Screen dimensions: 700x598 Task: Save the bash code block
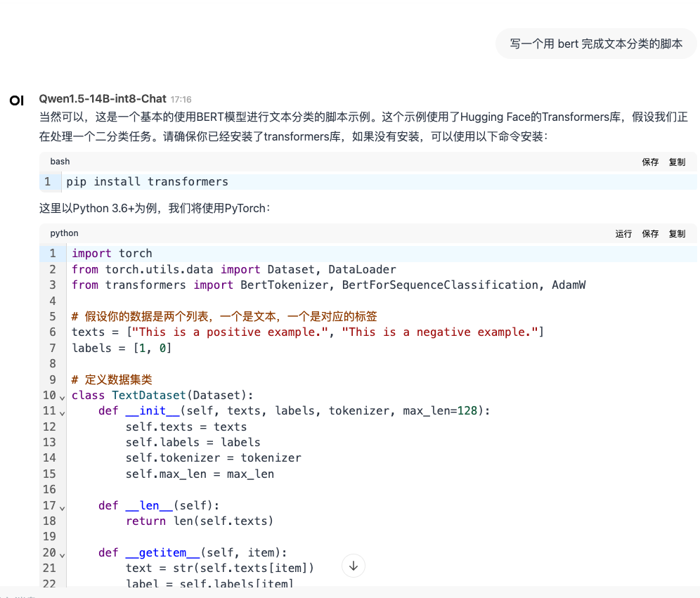(x=650, y=162)
